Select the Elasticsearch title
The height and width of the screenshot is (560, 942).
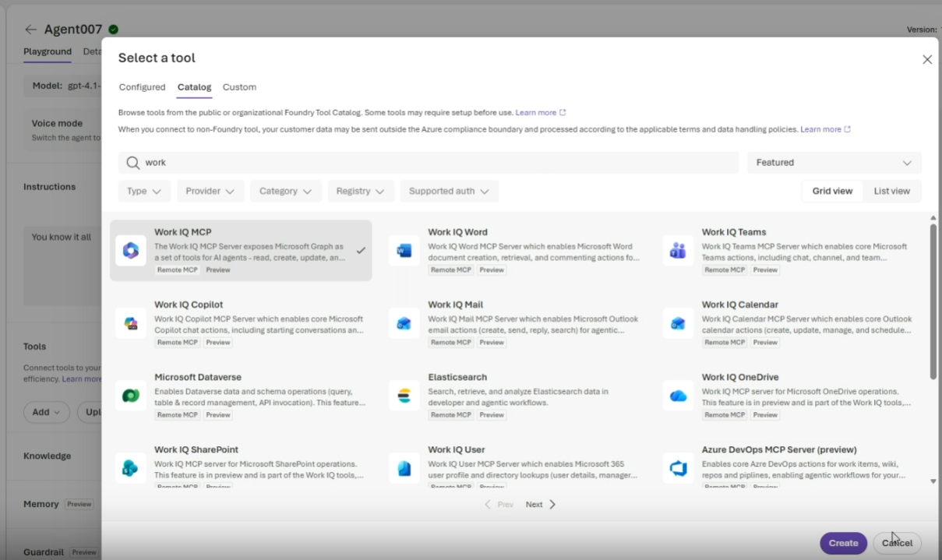pos(457,377)
